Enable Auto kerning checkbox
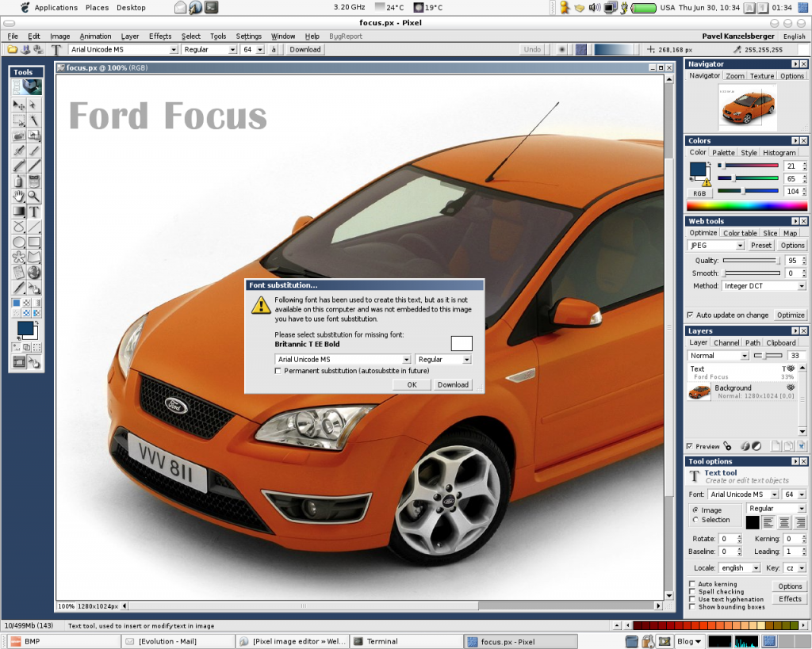This screenshot has height=649, width=812. point(692,584)
